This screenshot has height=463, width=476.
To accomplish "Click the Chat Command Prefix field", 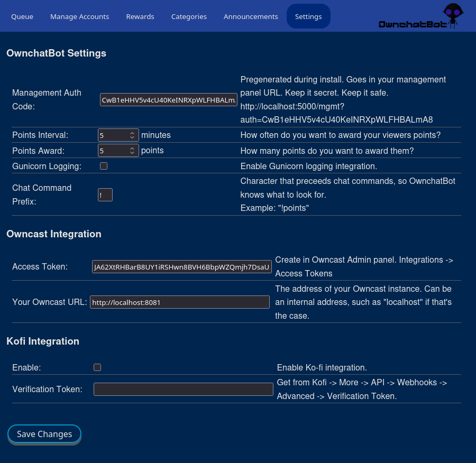I will pos(105,195).
